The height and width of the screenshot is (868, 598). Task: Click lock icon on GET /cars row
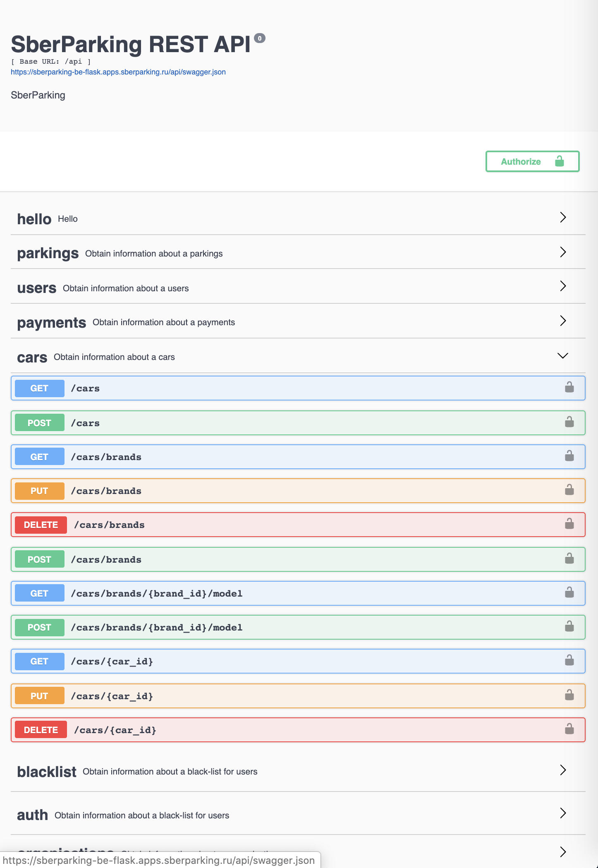click(x=569, y=388)
